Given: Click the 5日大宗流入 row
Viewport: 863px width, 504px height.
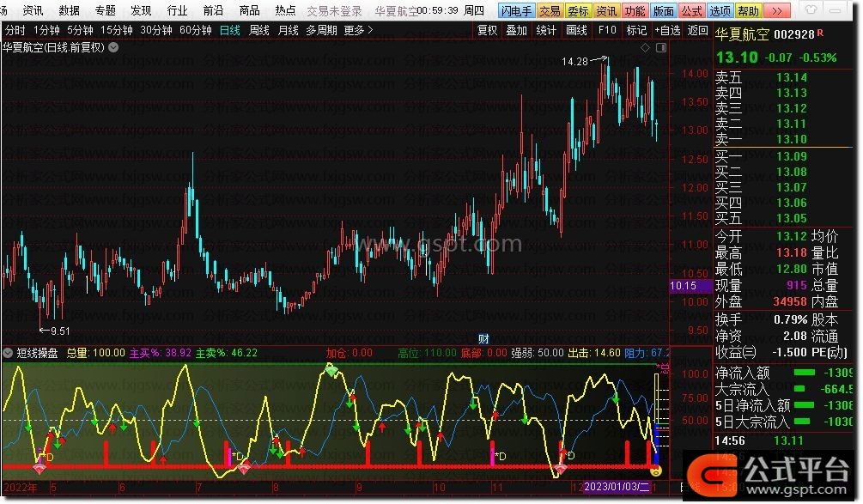Looking at the screenshot, I should point(784,422).
